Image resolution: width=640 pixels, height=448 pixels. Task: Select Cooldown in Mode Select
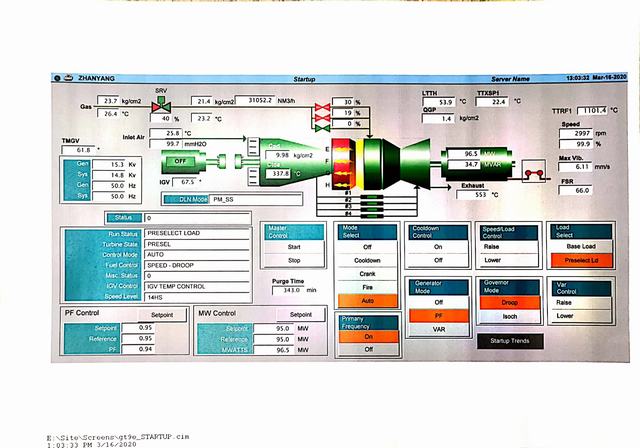click(x=367, y=260)
